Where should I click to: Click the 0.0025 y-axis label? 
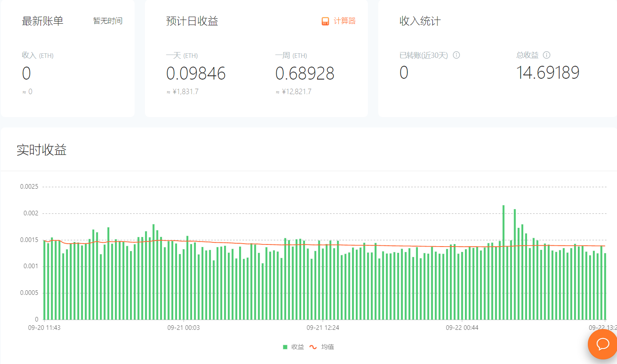click(x=29, y=187)
